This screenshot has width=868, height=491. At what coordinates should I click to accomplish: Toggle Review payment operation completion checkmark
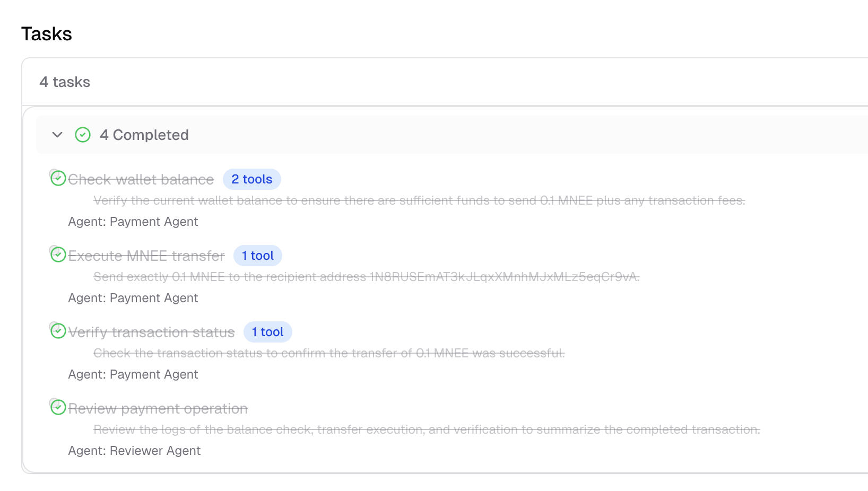[58, 407]
